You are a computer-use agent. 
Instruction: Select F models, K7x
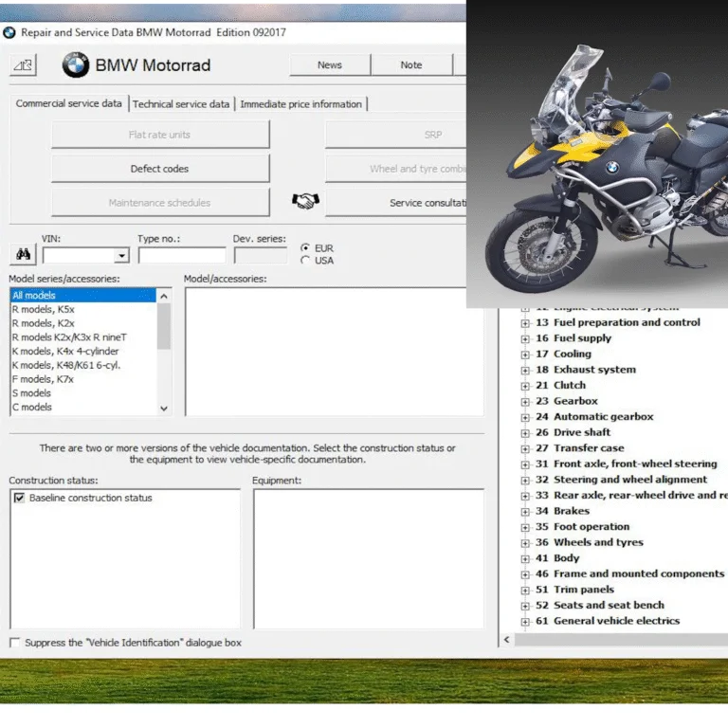coord(83,379)
